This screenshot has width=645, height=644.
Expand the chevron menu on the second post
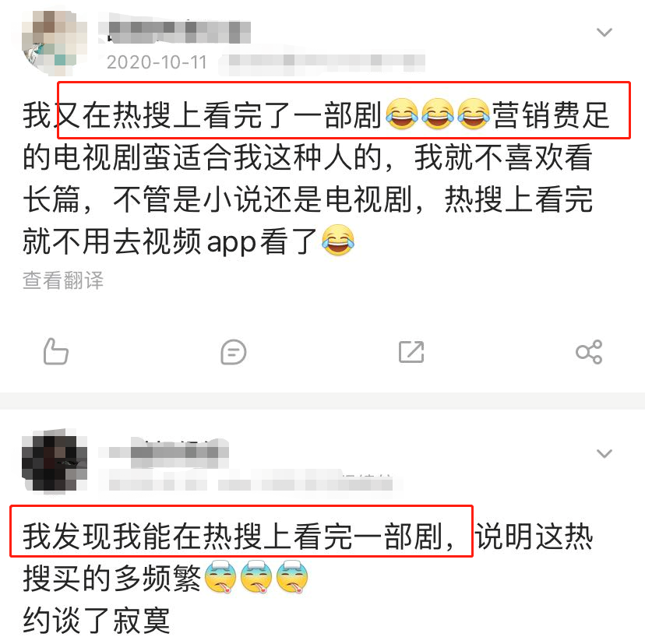pyautogui.click(x=604, y=453)
